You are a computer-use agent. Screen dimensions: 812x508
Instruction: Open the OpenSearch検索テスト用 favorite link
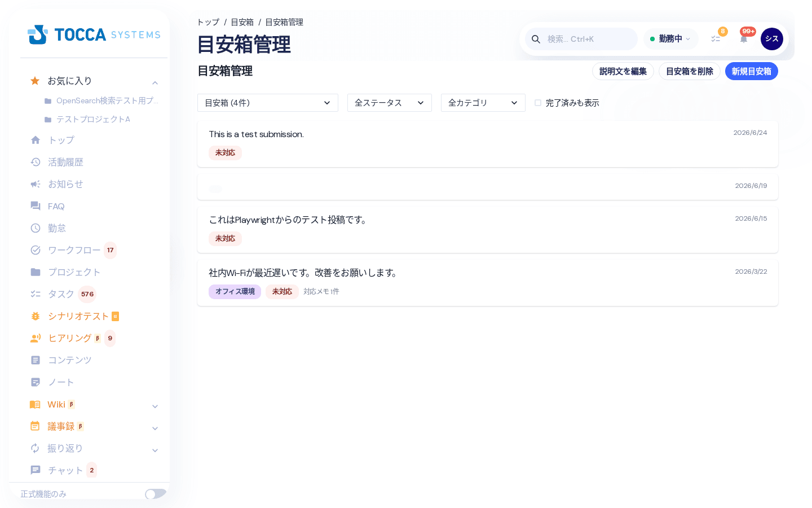pos(107,100)
